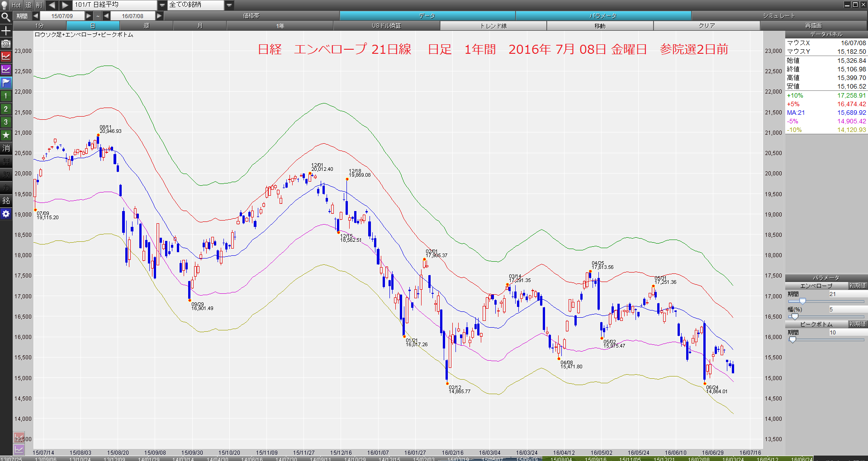Click the 銘 symbol sidebar button
This screenshot has height=461, width=868.
[6, 201]
